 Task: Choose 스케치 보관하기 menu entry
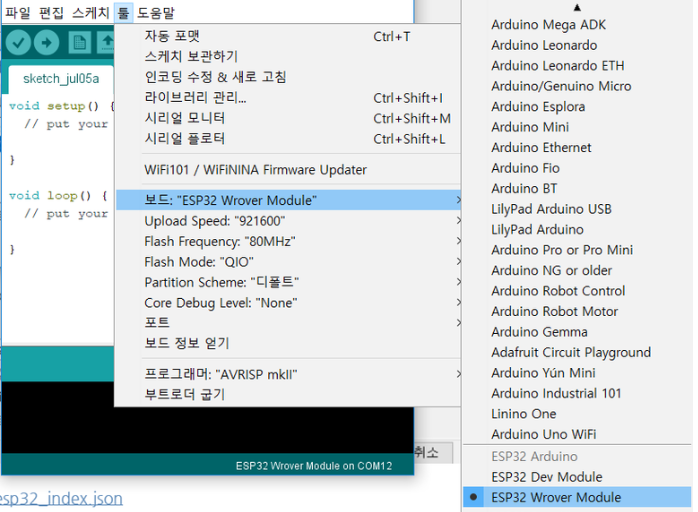point(288,57)
